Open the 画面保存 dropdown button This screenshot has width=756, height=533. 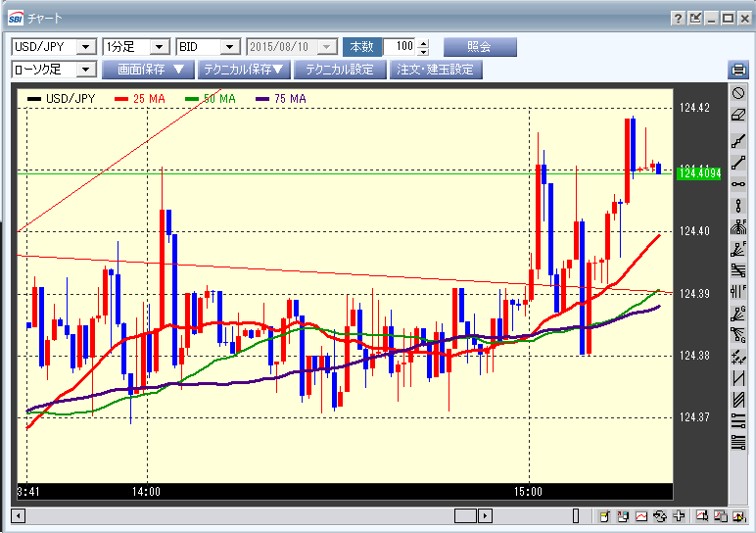click(149, 70)
